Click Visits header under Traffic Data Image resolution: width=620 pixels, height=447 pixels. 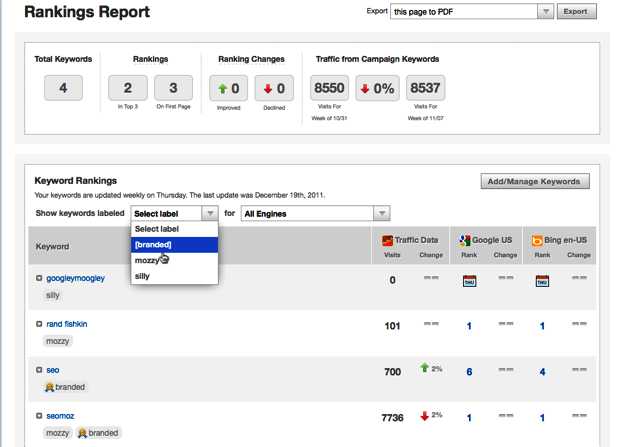[x=392, y=255]
